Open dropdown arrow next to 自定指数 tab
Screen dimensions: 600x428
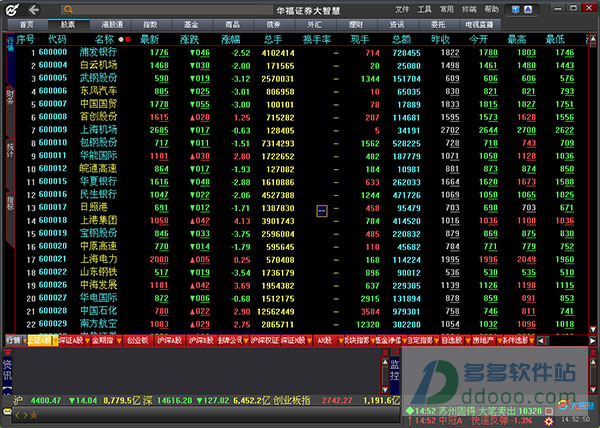pyautogui.click(x=436, y=340)
